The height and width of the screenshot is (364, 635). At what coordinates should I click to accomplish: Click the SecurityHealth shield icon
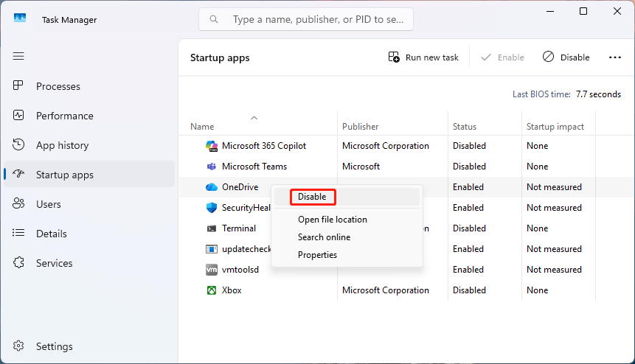pos(212,208)
